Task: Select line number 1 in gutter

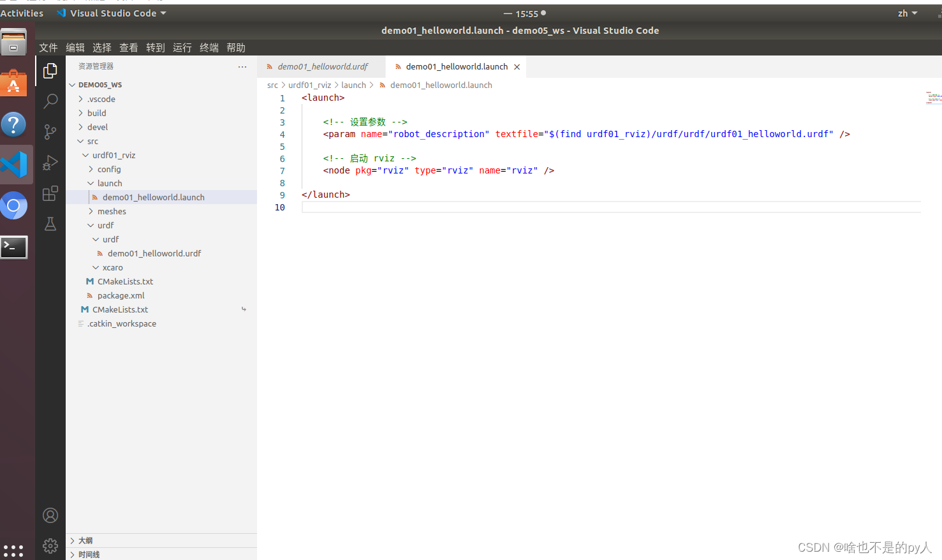Action: 282,98
